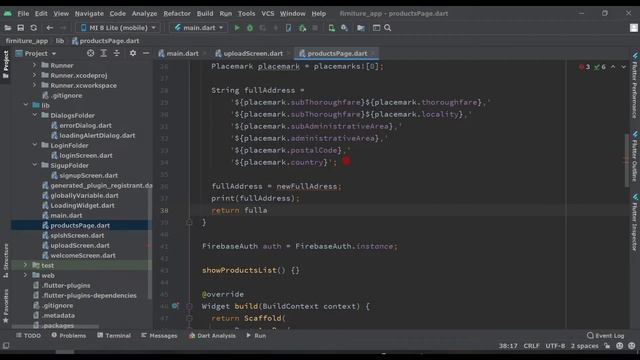Open the Terminal tool window
The height and width of the screenshot is (360, 640).
pos(114,336)
